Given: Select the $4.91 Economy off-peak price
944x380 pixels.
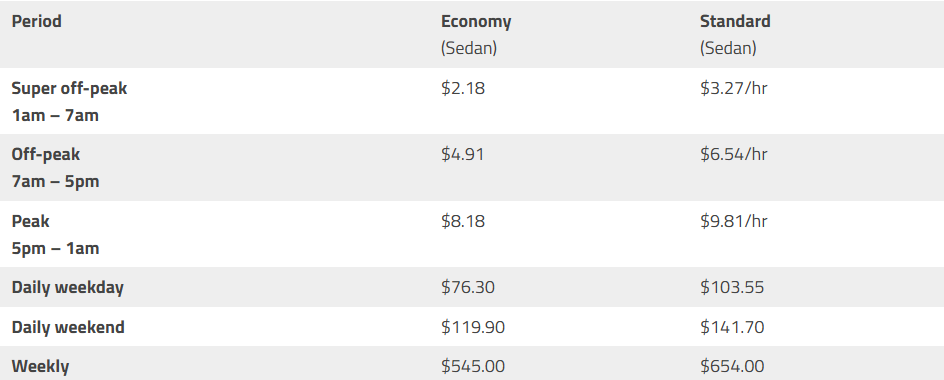Looking at the screenshot, I should (x=462, y=154).
